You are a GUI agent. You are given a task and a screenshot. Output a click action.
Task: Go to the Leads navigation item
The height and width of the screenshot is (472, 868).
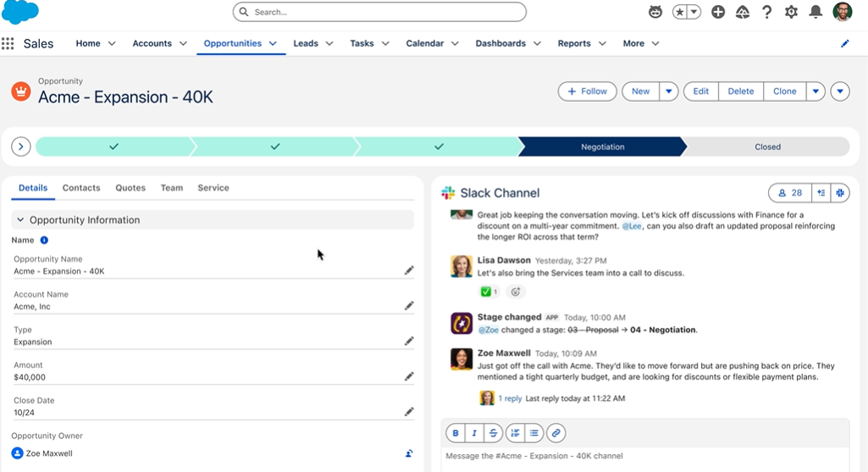point(306,44)
